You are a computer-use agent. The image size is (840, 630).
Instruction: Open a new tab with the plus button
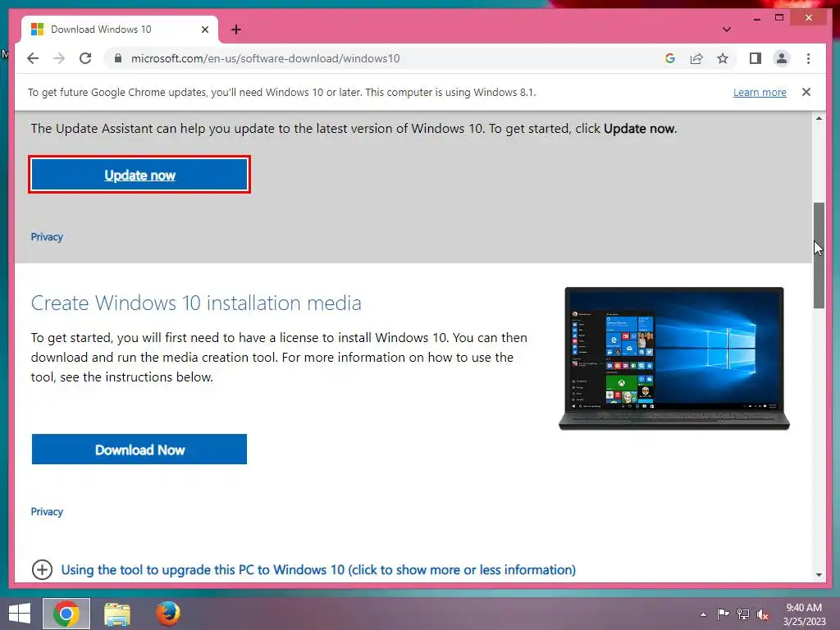click(x=236, y=30)
